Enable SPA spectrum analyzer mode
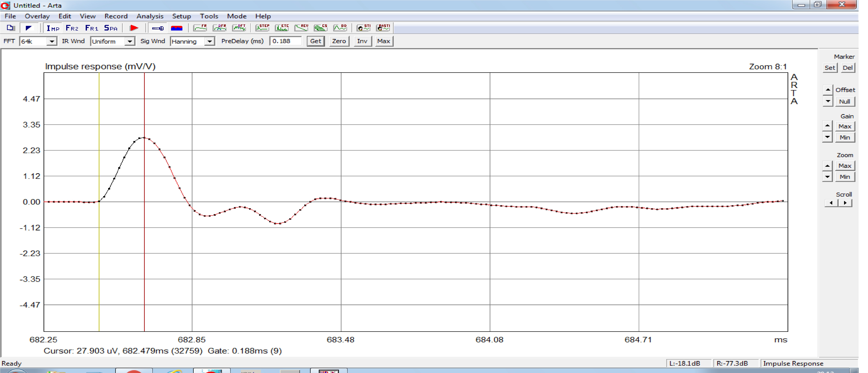The image size is (868, 373). coord(111,28)
